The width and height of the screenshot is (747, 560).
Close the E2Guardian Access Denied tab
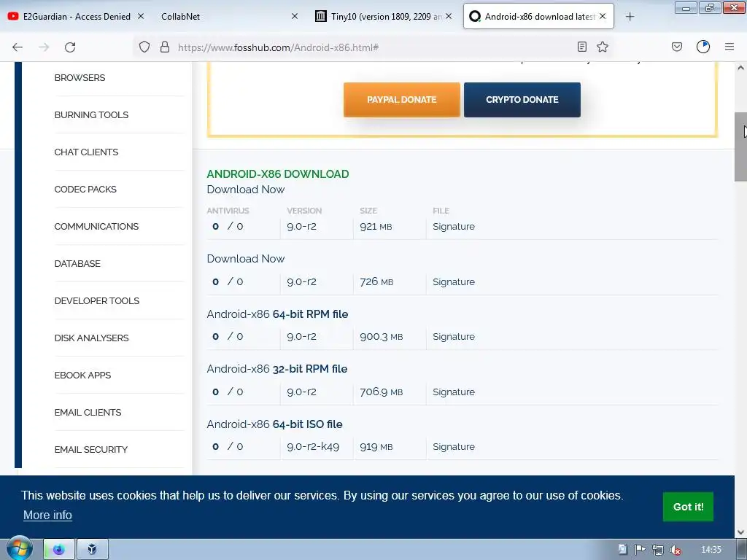141,16
